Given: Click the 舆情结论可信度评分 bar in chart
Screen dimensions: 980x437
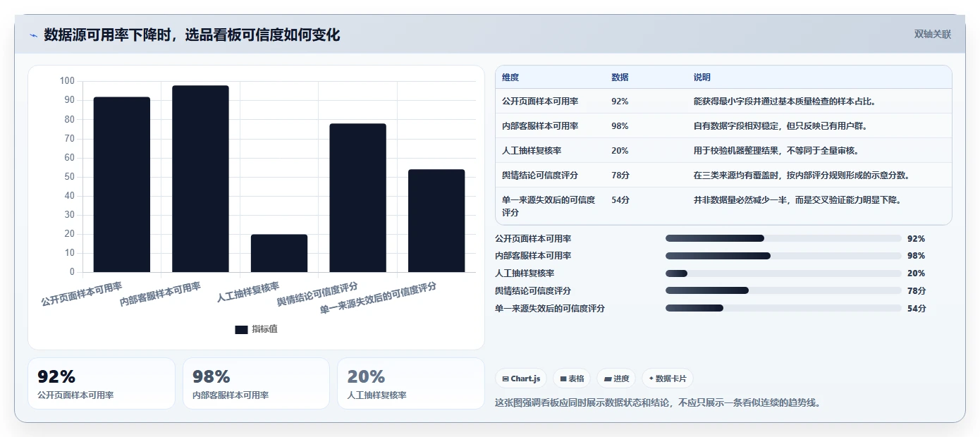Looking at the screenshot, I should [x=357, y=198].
